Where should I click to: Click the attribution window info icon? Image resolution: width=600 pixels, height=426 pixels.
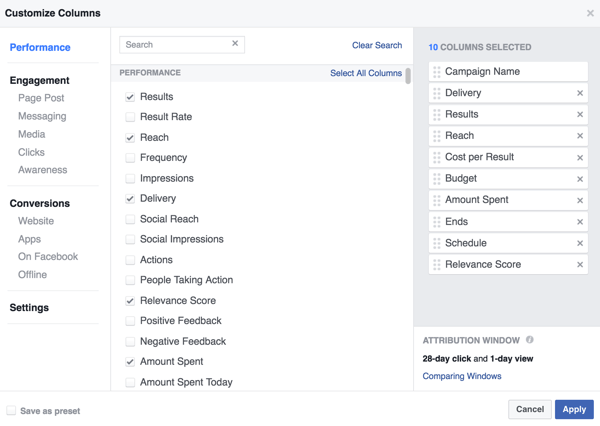[x=530, y=339]
